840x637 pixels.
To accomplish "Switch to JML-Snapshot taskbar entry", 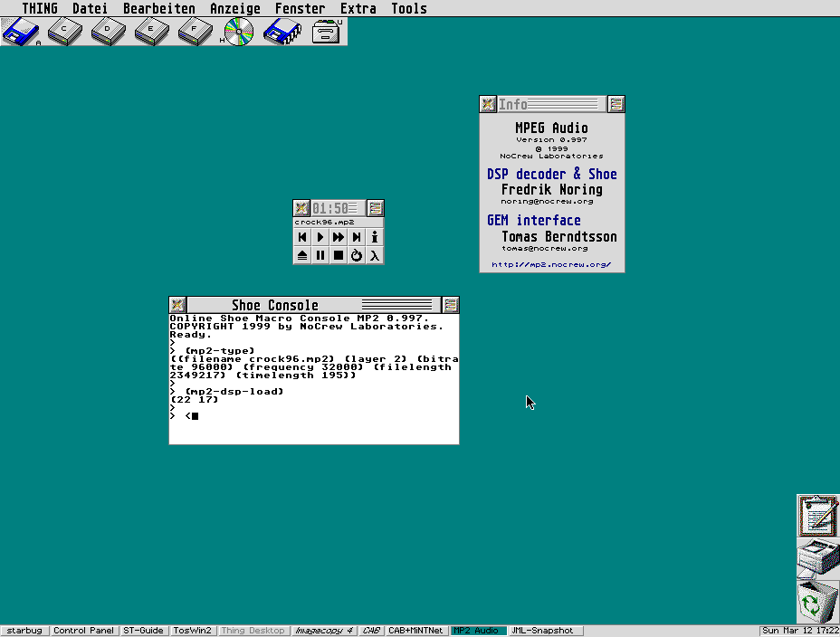I will click(x=545, y=631).
